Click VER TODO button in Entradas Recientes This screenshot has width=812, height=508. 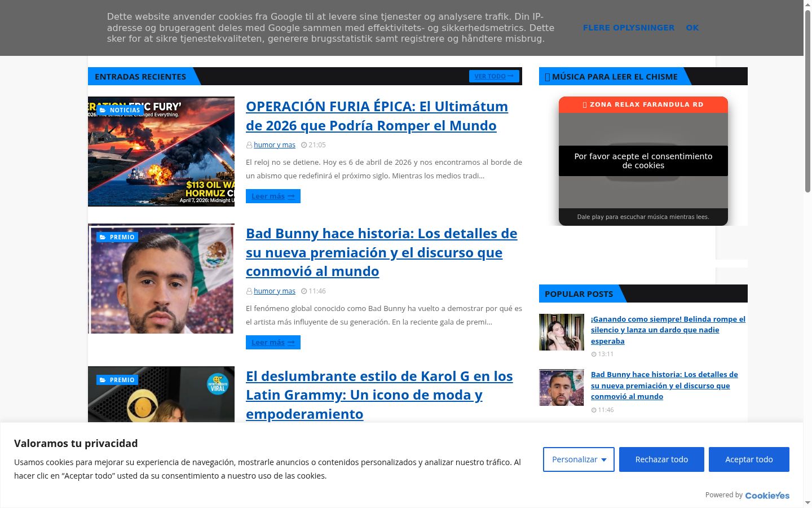494,76
